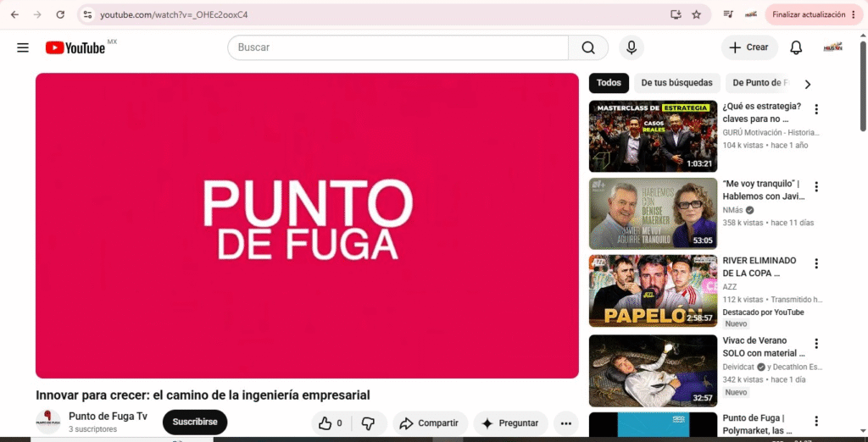Open Punto de Fuga Tv channel name link

108,417
